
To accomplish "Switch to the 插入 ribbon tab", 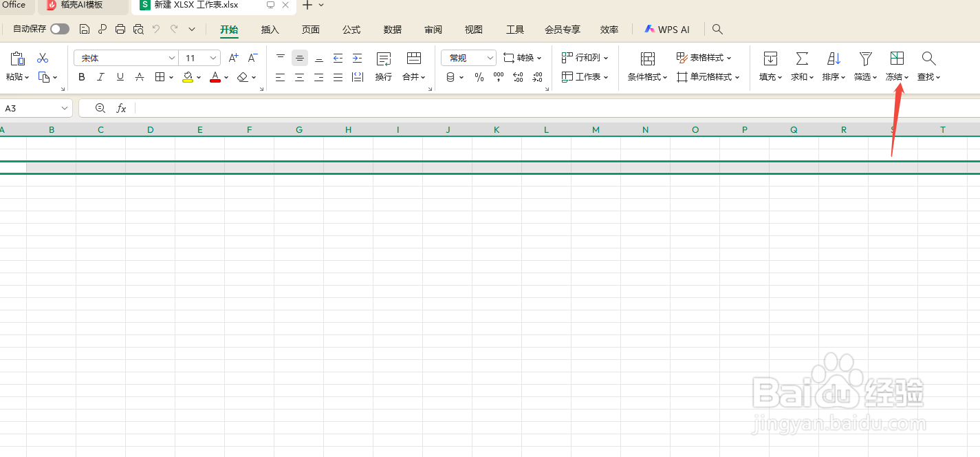I will (270, 29).
